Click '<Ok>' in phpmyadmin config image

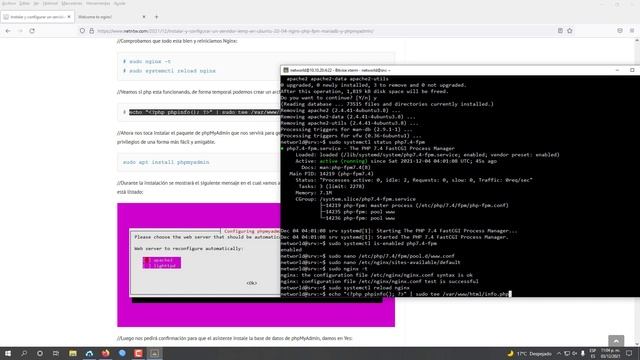pyautogui.click(x=251, y=283)
